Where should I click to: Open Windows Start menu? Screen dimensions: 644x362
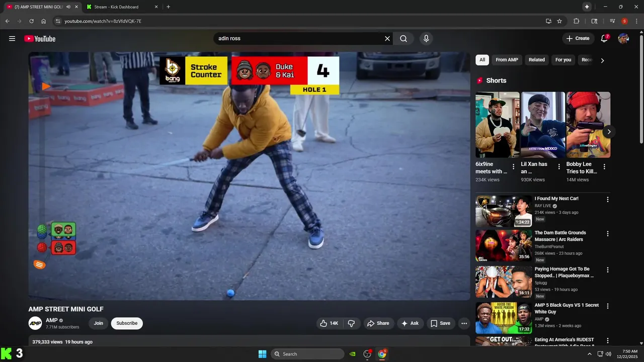pos(262,354)
